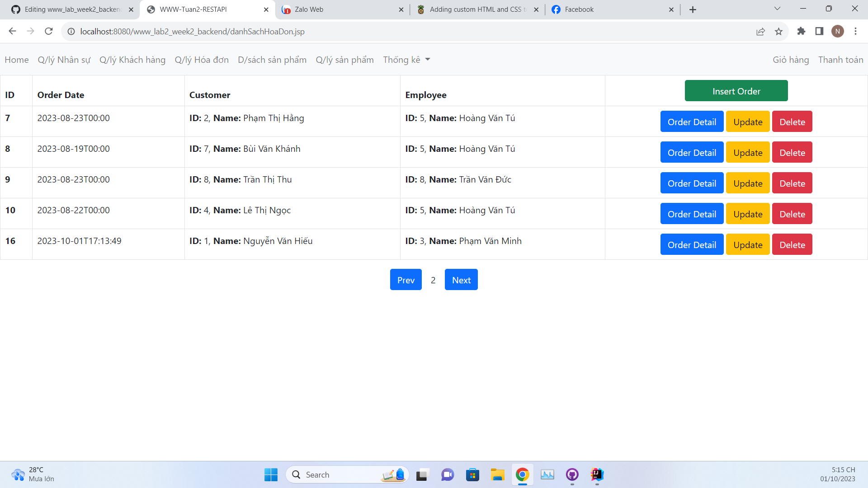Open File Explorer on the taskbar
Viewport: 868px width, 488px height.
[x=497, y=475]
